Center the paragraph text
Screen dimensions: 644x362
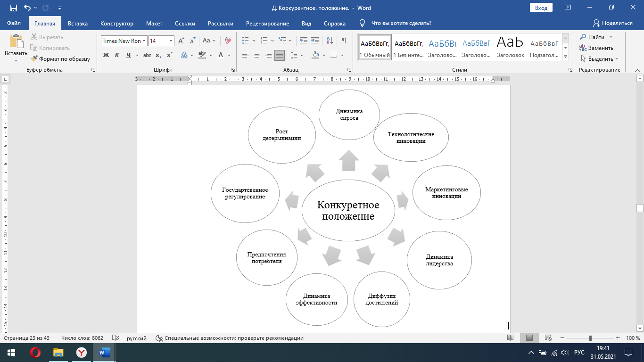pos(256,55)
